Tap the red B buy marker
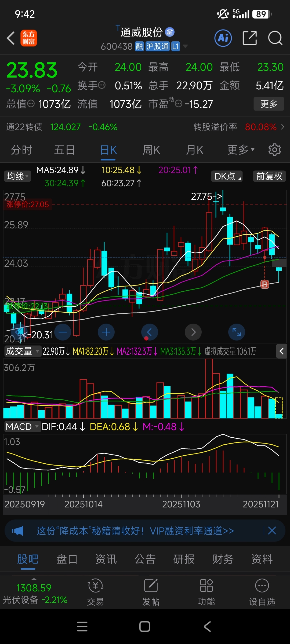Screen dimensions: 290x644 [265, 284]
